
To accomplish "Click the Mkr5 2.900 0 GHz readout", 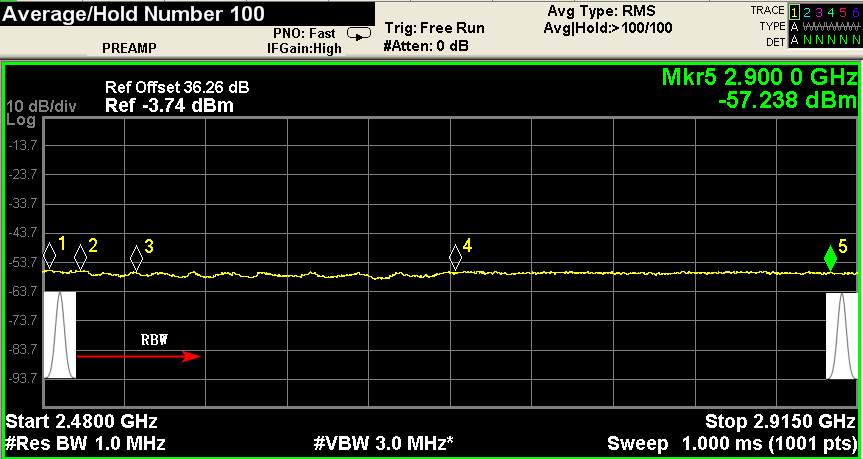I will (x=760, y=78).
